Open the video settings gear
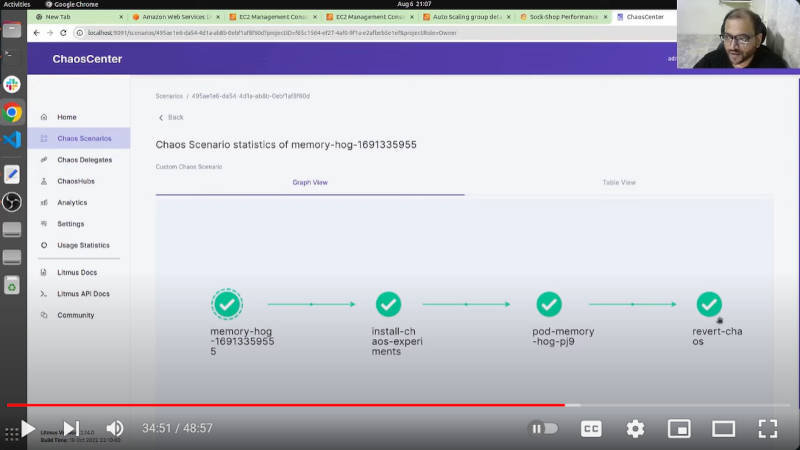This screenshot has height=450, width=800. click(x=635, y=429)
